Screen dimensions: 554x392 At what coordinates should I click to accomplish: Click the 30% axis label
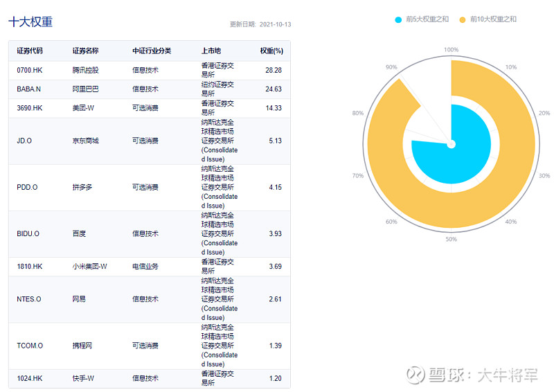544,176
